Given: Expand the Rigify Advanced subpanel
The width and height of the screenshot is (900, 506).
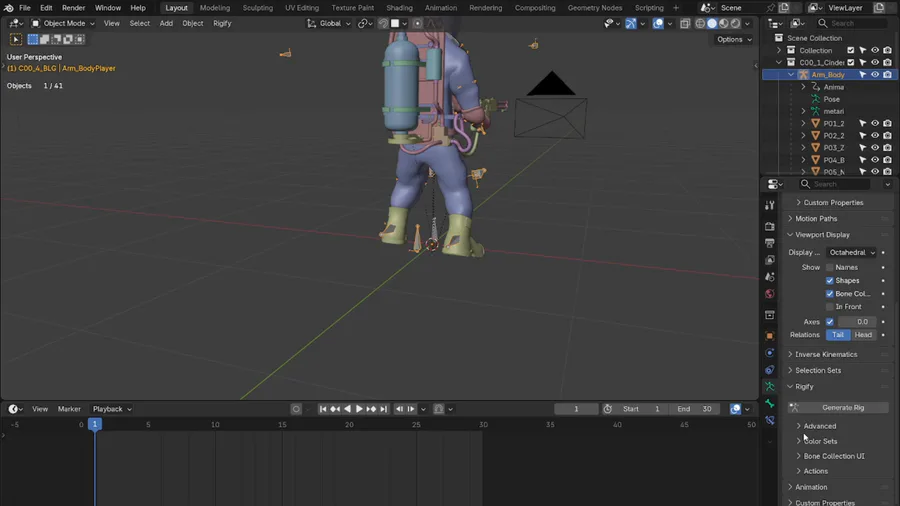Looking at the screenshot, I should (x=819, y=426).
